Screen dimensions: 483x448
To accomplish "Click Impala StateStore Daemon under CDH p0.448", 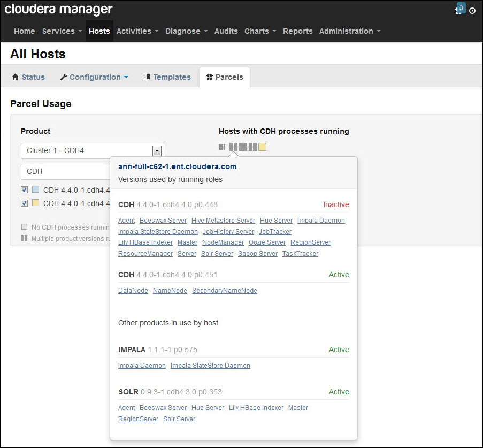I will (158, 232).
